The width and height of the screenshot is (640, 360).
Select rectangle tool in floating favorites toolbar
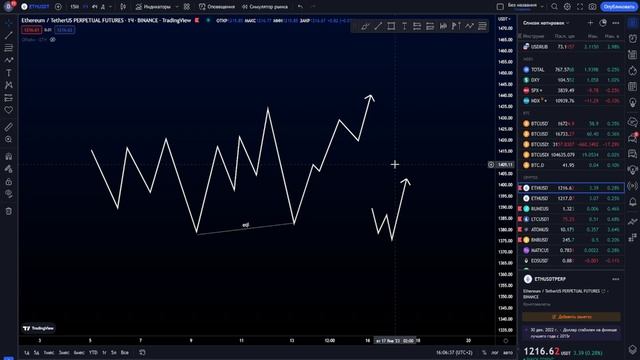pyautogui.click(x=391, y=26)
